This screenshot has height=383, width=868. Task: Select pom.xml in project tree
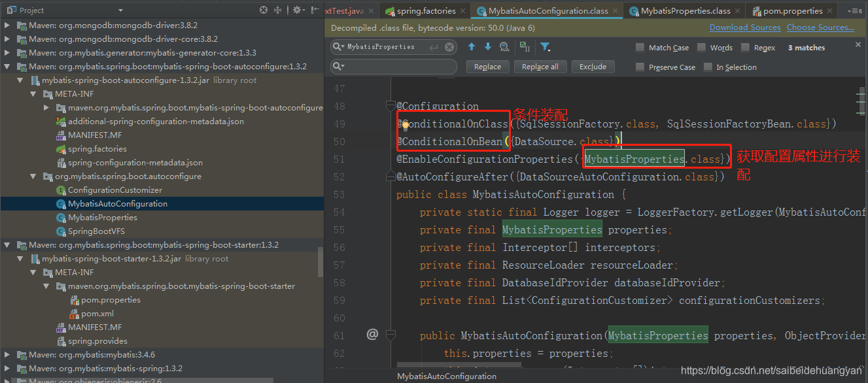click(97, 313)
